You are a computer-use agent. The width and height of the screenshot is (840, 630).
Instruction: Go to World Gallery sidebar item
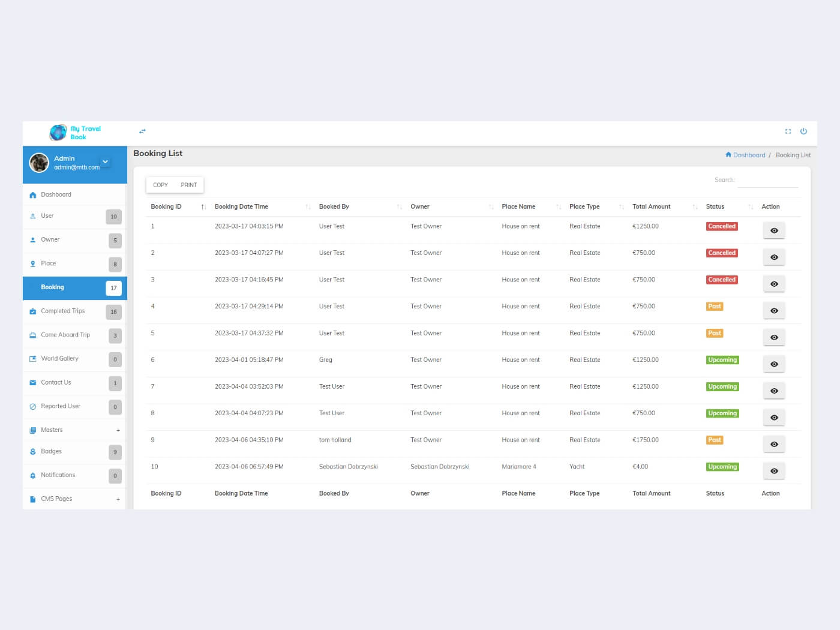click(60, 359)
